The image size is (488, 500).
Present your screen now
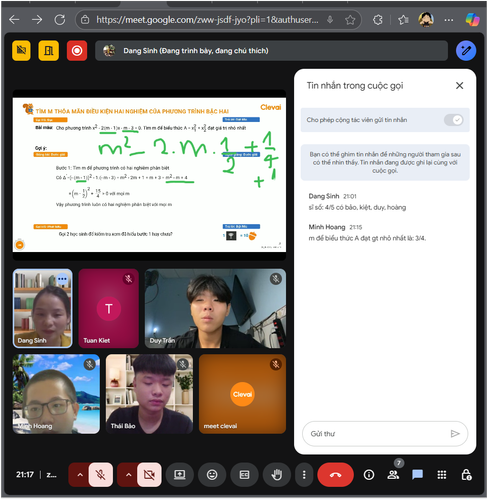click(x=180, y=475)
